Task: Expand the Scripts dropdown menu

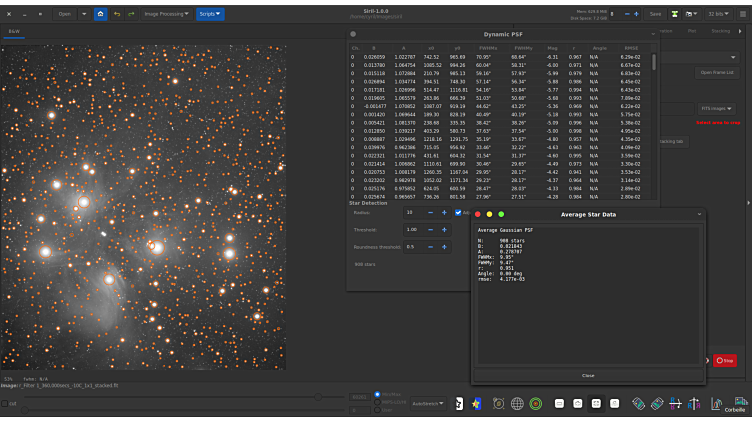Action: pos(210,14)
